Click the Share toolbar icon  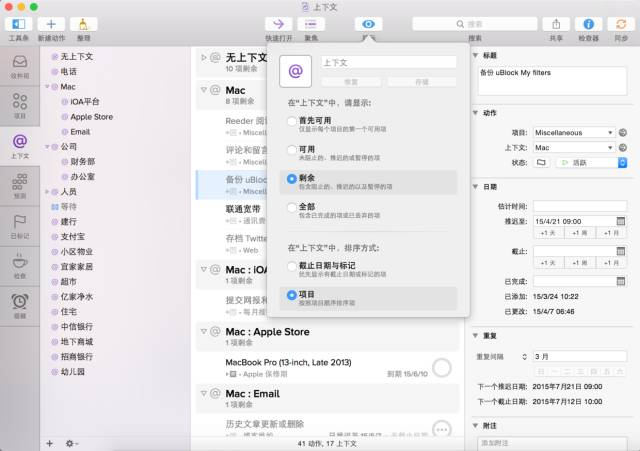pyautogui.click(x=556, y=24)
